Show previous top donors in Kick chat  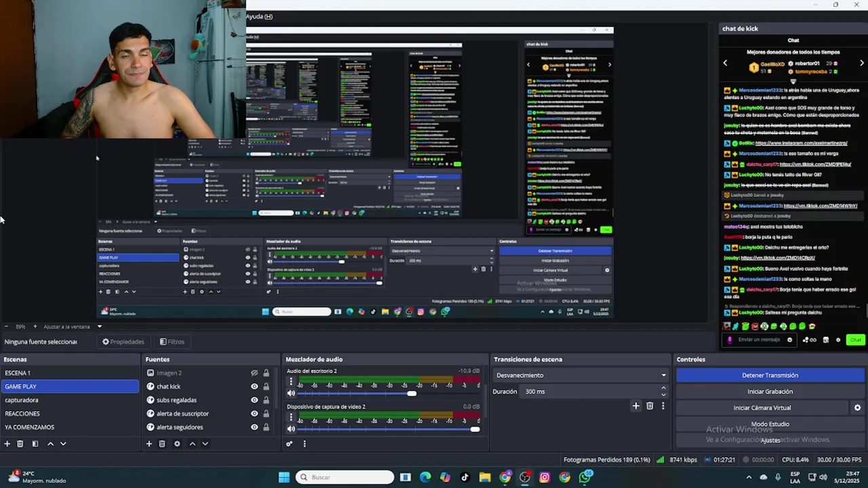(x=725, y=64)
